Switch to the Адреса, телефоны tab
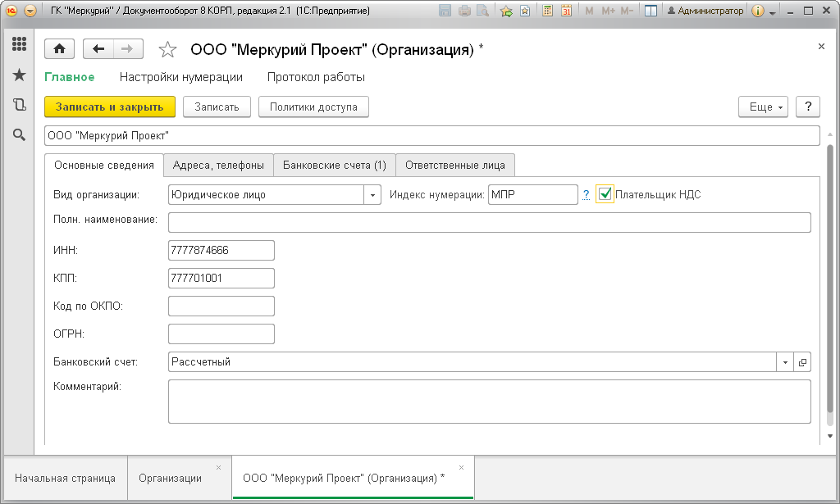This screenshot has width=840, height=504. (218, 166)
